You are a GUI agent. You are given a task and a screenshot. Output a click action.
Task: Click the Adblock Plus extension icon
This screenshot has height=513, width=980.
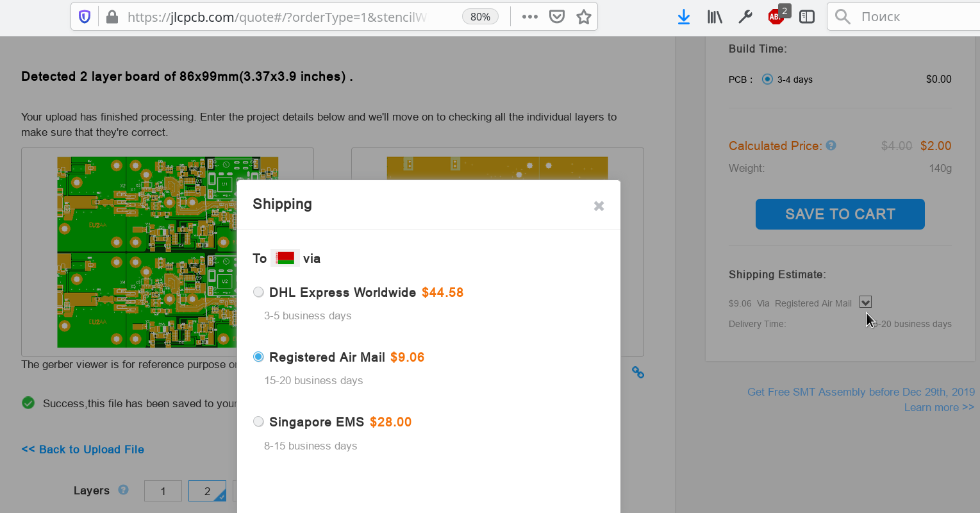tap(776, 17)
